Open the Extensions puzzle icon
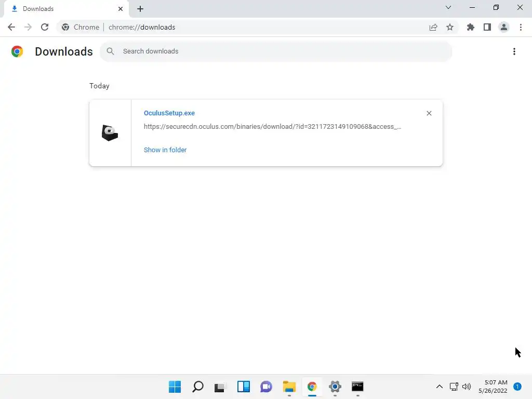 point(471,27)
